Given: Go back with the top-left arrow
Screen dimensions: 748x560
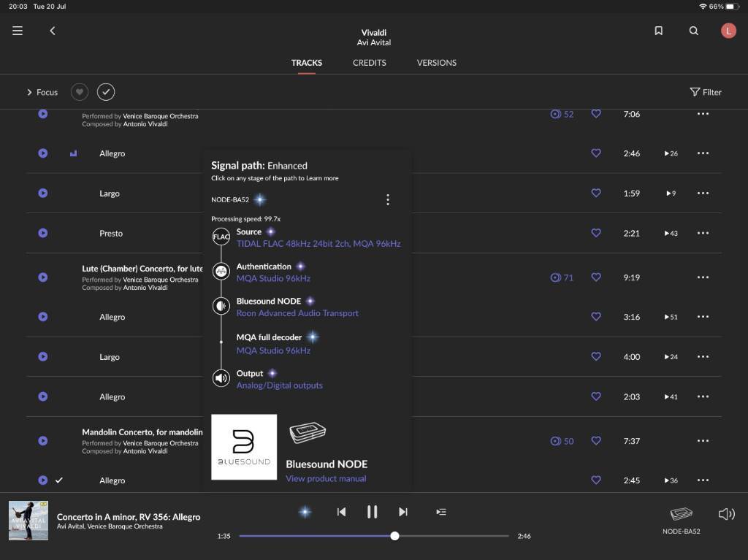Looking at the screenshot, I should coord(53,31).
